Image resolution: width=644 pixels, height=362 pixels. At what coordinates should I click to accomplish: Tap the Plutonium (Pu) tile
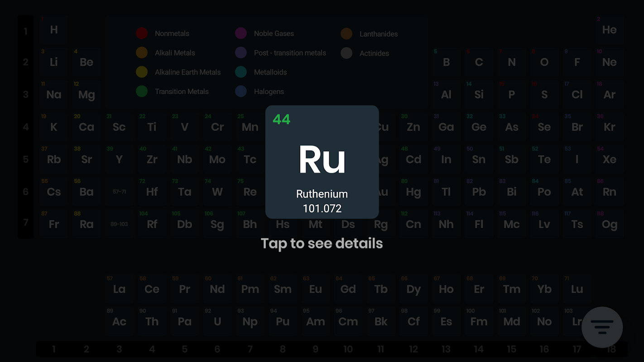[x=283, y=322]
